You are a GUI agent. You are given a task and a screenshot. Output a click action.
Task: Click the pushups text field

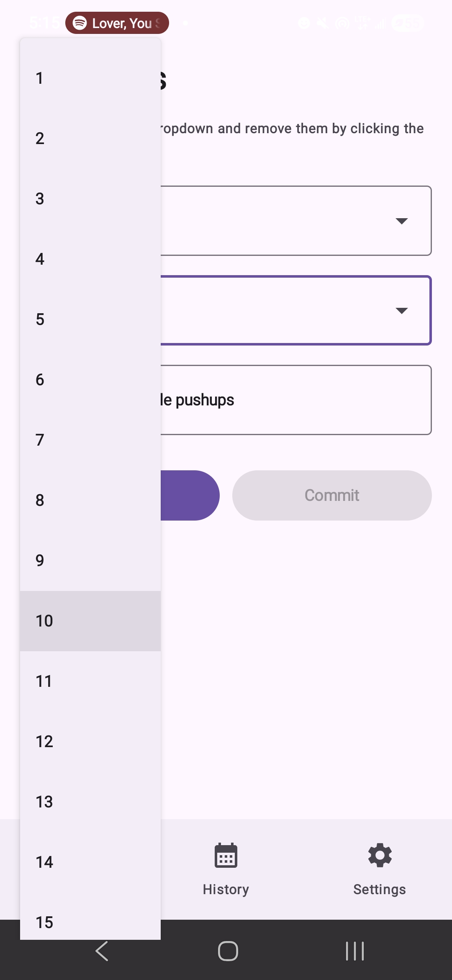(293, 400)
